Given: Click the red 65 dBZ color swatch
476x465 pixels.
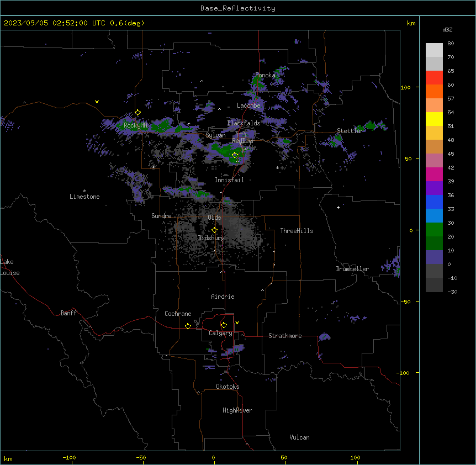Looking at the screenshot, I should [434, 78].
